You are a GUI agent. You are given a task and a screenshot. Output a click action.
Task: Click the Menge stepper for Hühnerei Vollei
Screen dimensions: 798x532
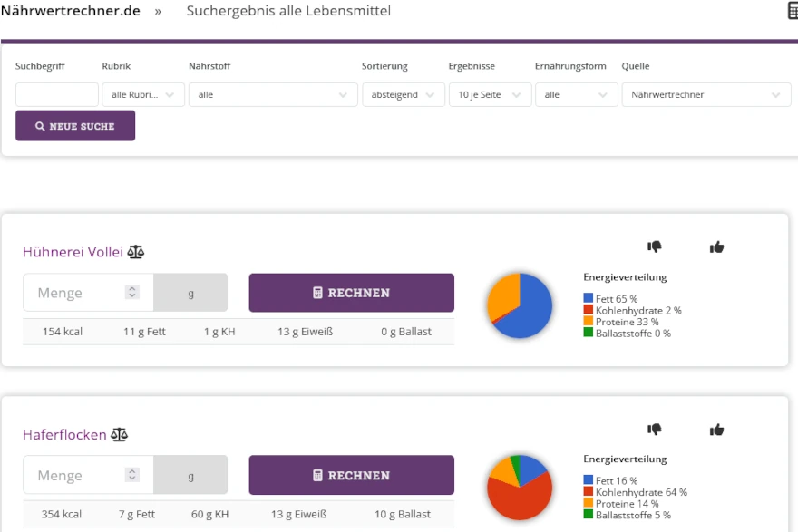click(132, 293)
